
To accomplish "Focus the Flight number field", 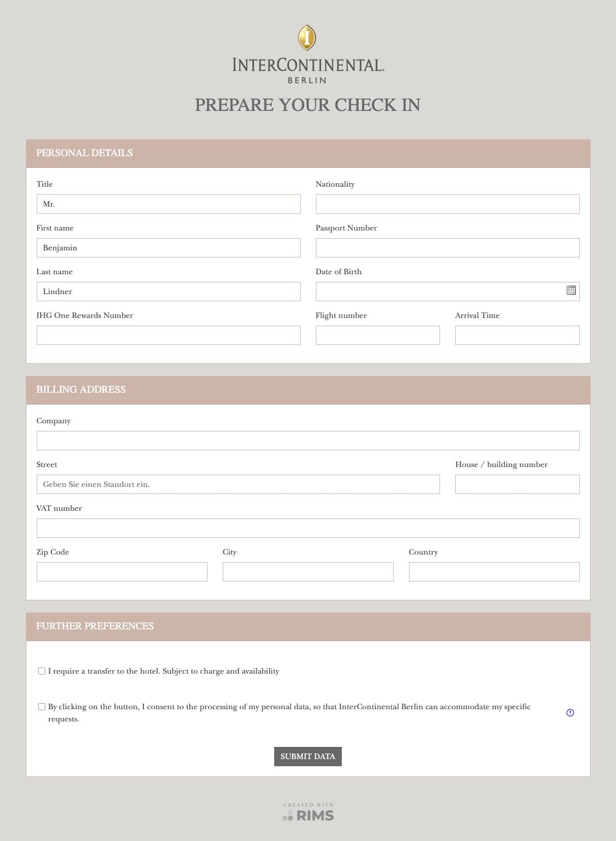I will click(x=378, y=335).
